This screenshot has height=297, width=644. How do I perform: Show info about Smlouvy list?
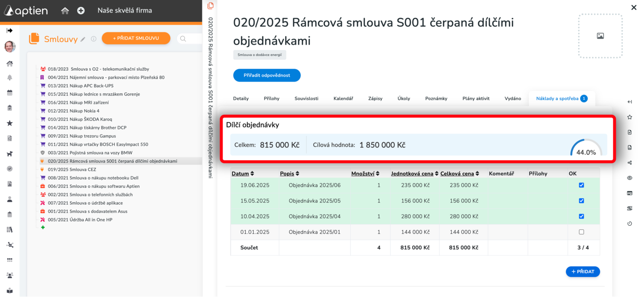pos(93,39)
